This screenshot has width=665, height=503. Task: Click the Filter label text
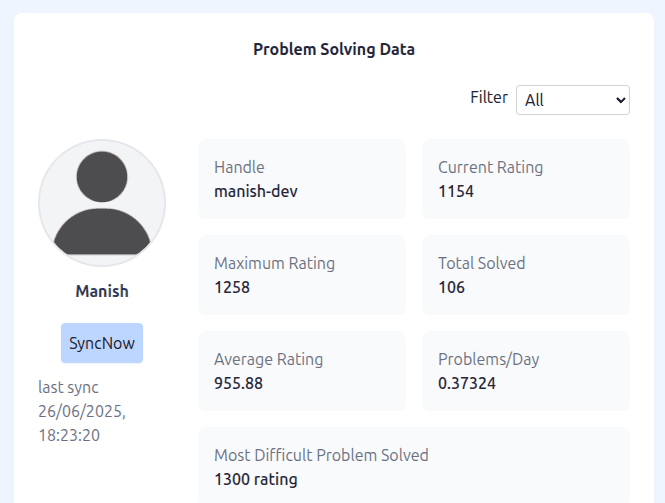pos(489,97)
